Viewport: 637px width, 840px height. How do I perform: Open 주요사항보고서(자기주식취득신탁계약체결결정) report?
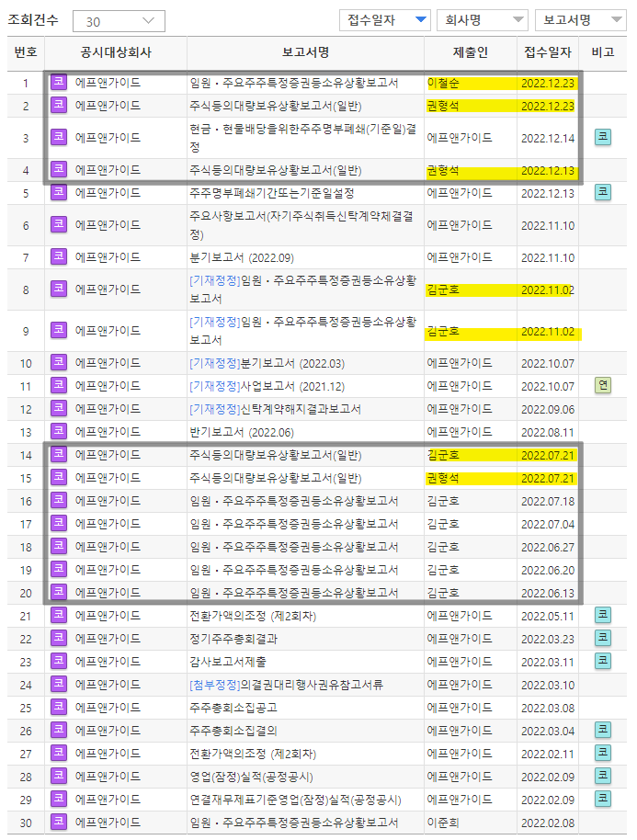pos(301,225)
